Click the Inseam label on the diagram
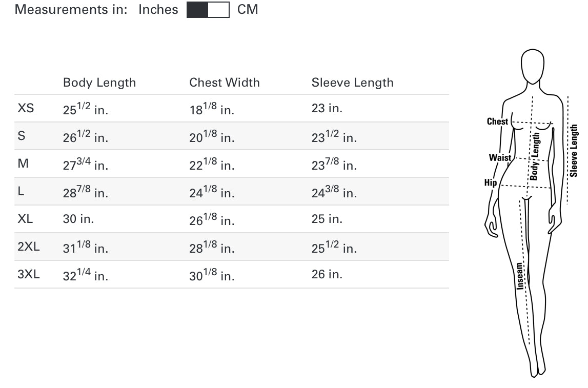The width and height of the screenshot is (588, 388). [x=520, y=276]
